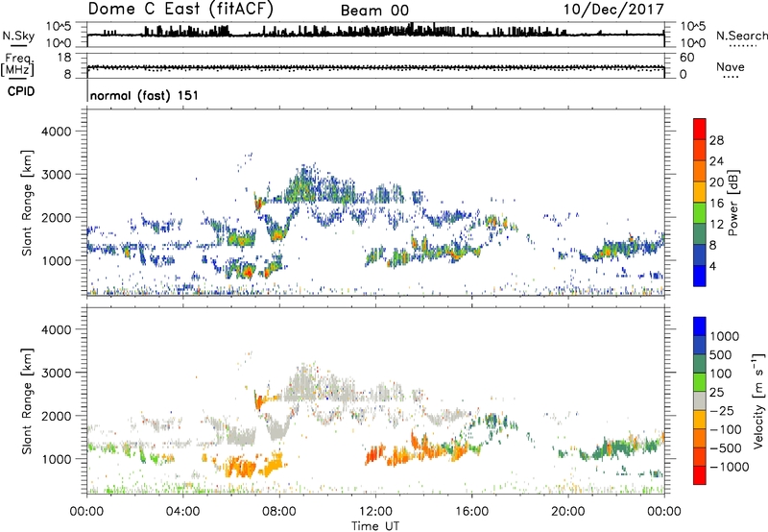Click the gray segment of the velocity colorbar
The height and width of the screenshot is (532, 768).
[700, 401]
